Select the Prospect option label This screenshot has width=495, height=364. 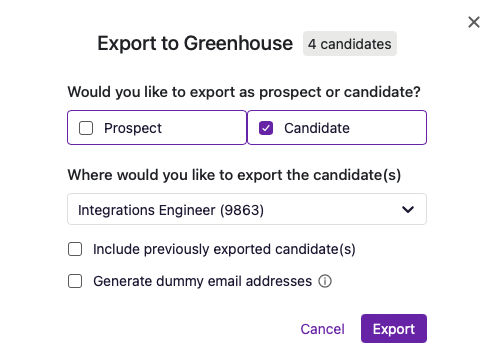(133, 128)
